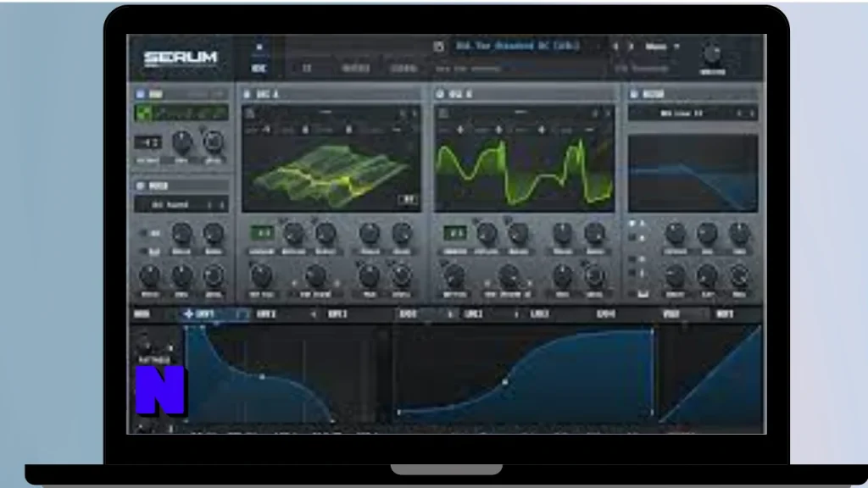Click the OSC A level knob
868x488 pixels.
coord(401,275)
